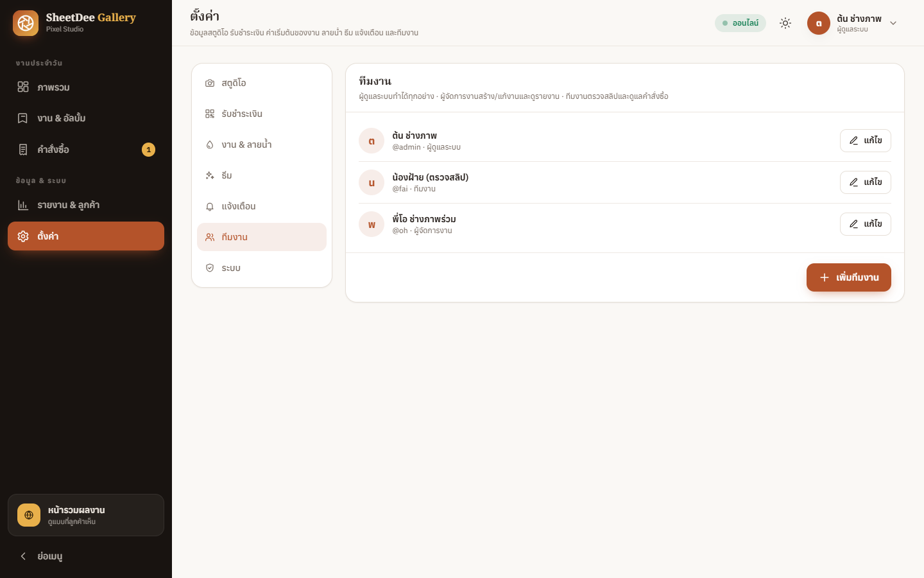Screen dimensions: 924x578
Task: Toggle the light/dark theme sun icon
Action: pos(785,23)
